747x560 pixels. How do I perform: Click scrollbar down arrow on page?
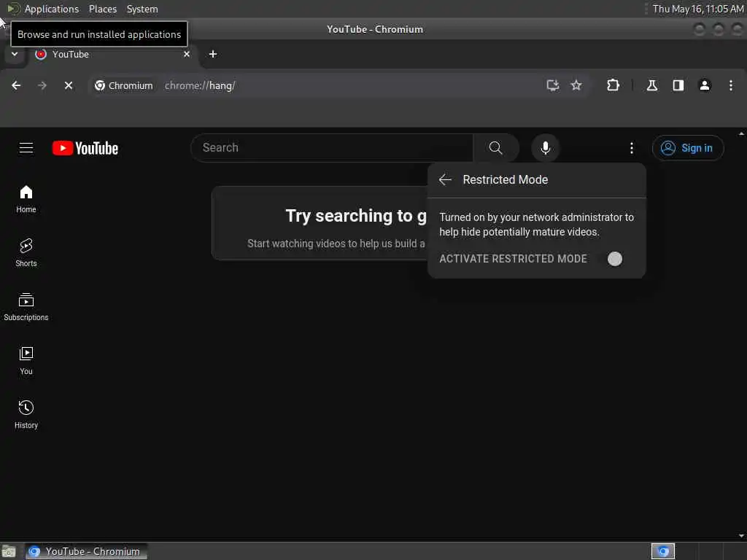(742, 536)
